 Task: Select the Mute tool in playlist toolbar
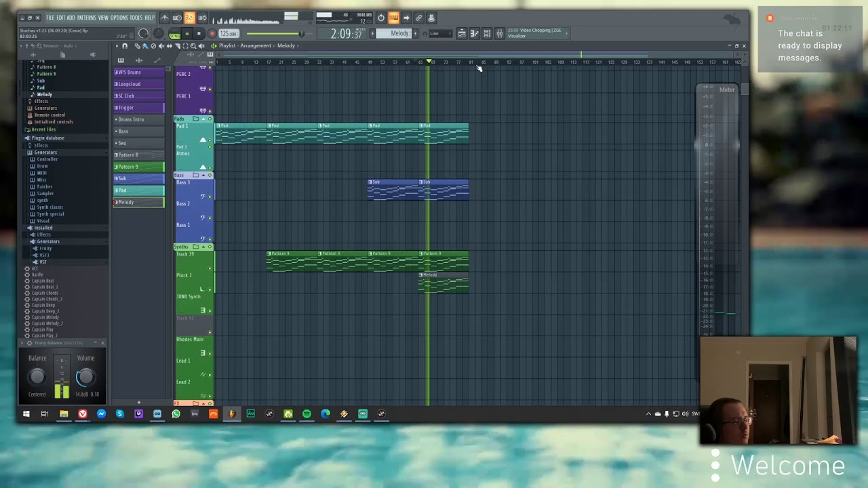coord(161,46)
